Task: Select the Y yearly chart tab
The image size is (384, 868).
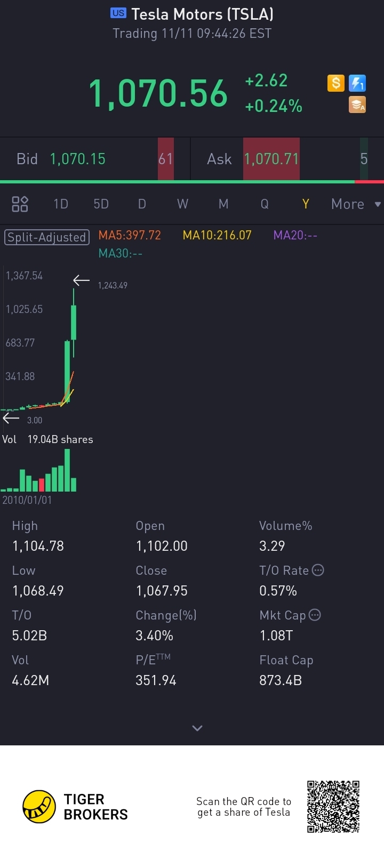Action: (306, 204)
